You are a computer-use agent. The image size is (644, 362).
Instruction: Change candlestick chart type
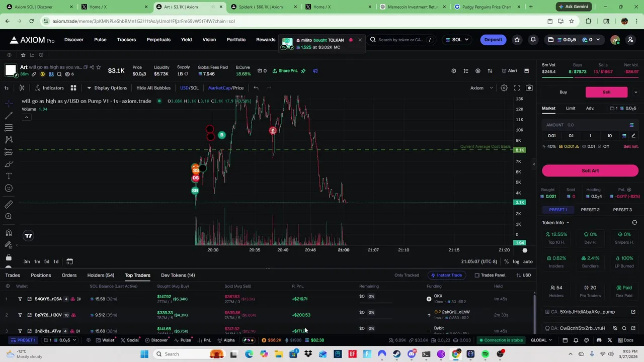tap(22, 88)
